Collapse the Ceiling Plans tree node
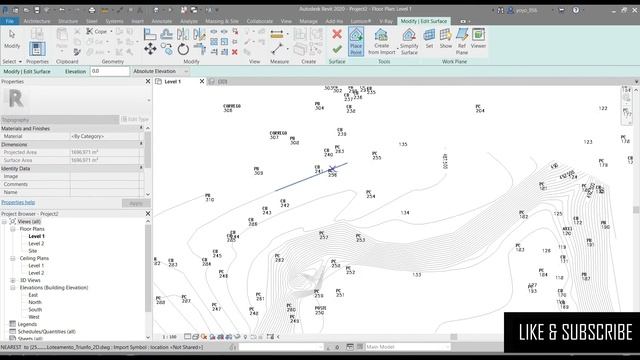The height and width of the screenshot is (360, 640). pos(13,258)
